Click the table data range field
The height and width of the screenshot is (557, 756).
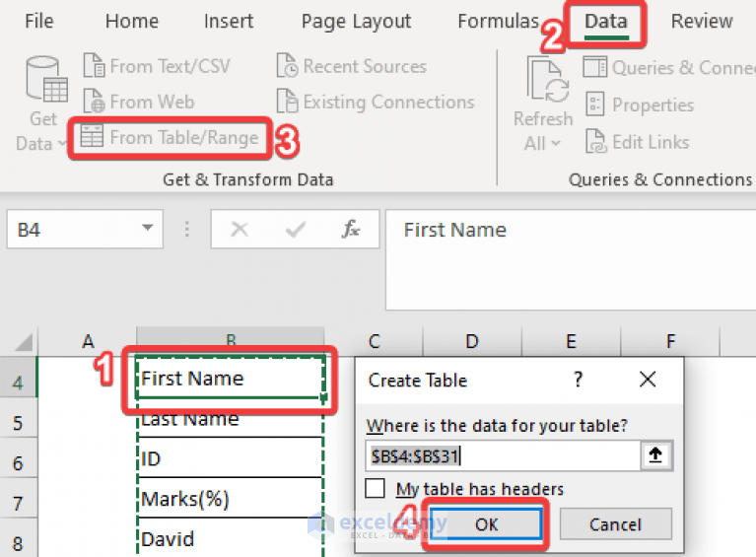pos(503,455)
